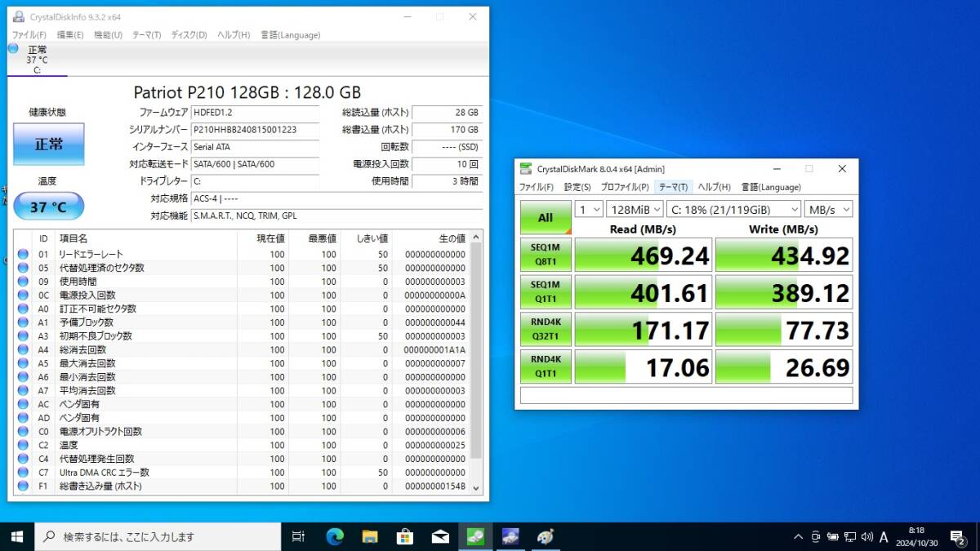Open ファイル(F) menu in CrystalDiskMark
Viewport: 980px width, 551px height.
coord(537,187)
